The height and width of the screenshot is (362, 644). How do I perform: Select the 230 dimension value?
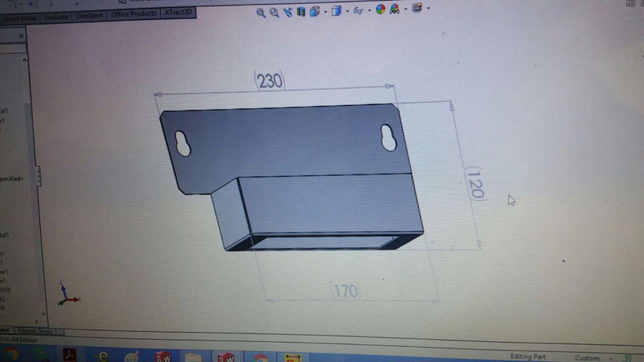coord(270,80)
